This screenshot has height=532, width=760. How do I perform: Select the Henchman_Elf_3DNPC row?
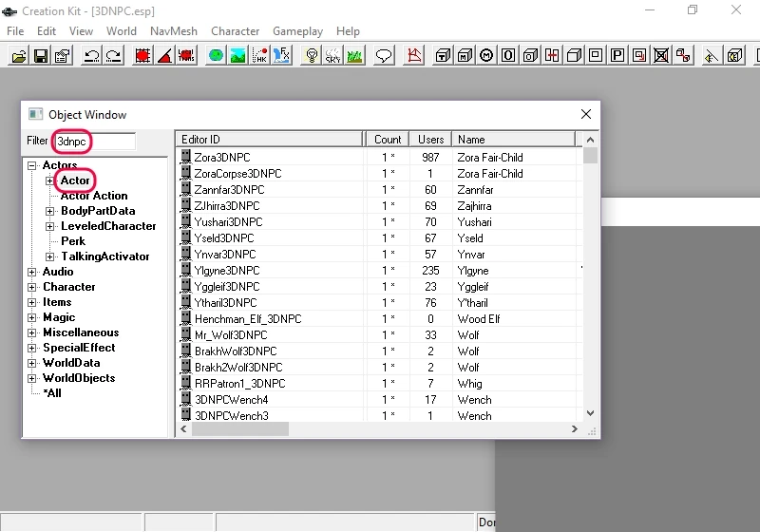click(x=378, y=319)
